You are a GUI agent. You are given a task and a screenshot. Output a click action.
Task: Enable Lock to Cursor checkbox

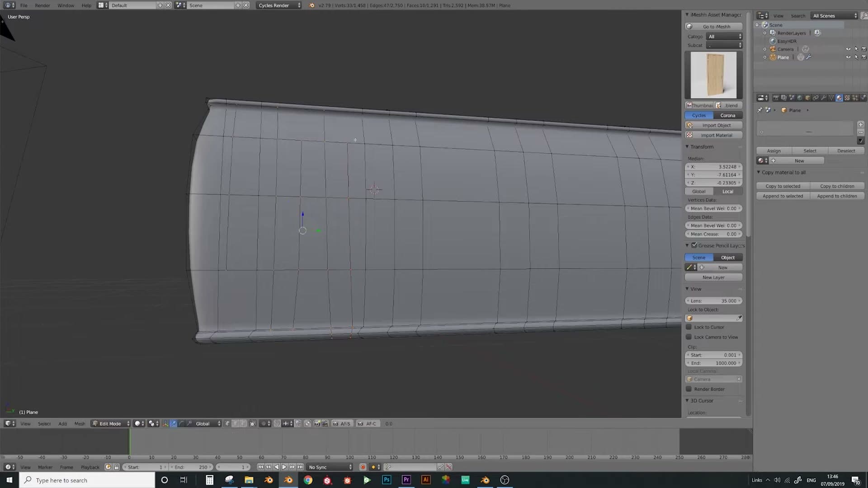coord(689,327)
